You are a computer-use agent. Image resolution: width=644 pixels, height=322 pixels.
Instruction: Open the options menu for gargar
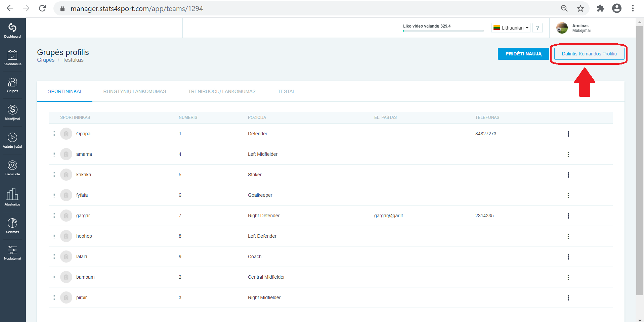(x=568, y=216)
